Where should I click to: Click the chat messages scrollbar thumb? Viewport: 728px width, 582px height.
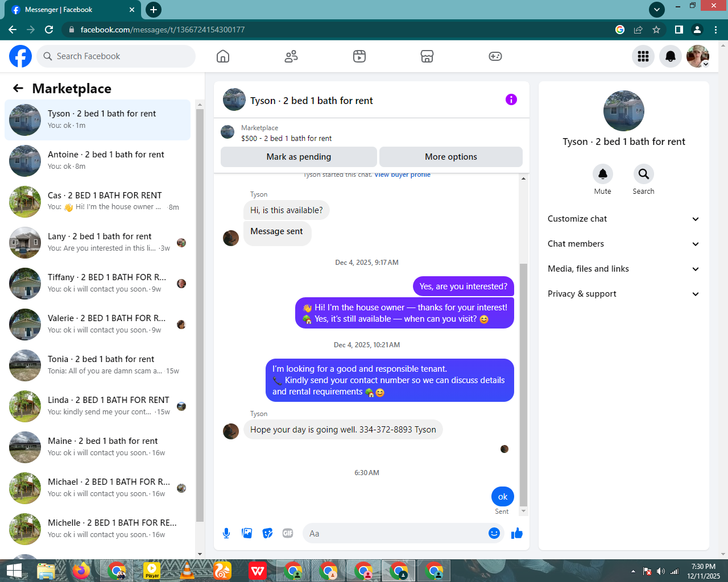tap(523, 385)
